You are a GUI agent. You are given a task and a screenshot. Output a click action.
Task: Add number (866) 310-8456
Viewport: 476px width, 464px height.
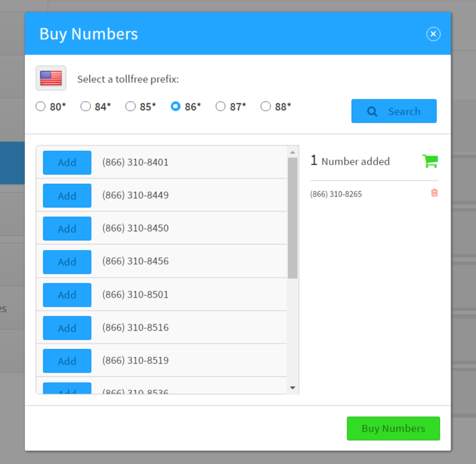click(x=67, y=262)
